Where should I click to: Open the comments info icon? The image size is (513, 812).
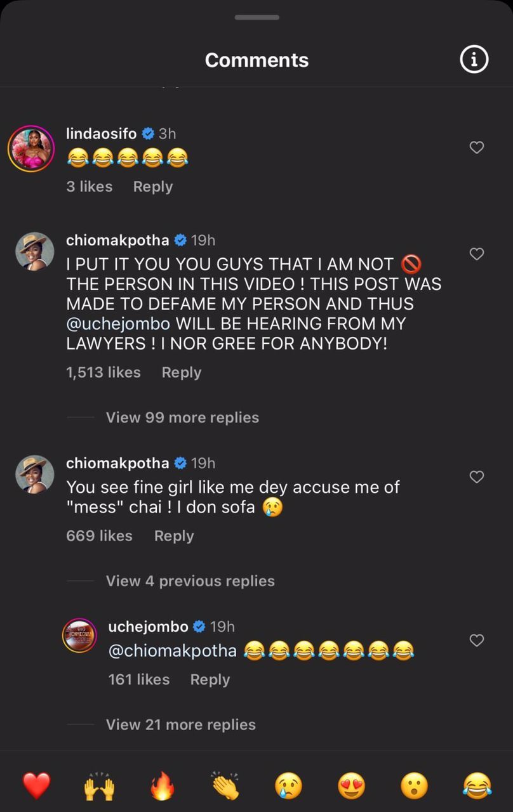click(x=474, y=60)
